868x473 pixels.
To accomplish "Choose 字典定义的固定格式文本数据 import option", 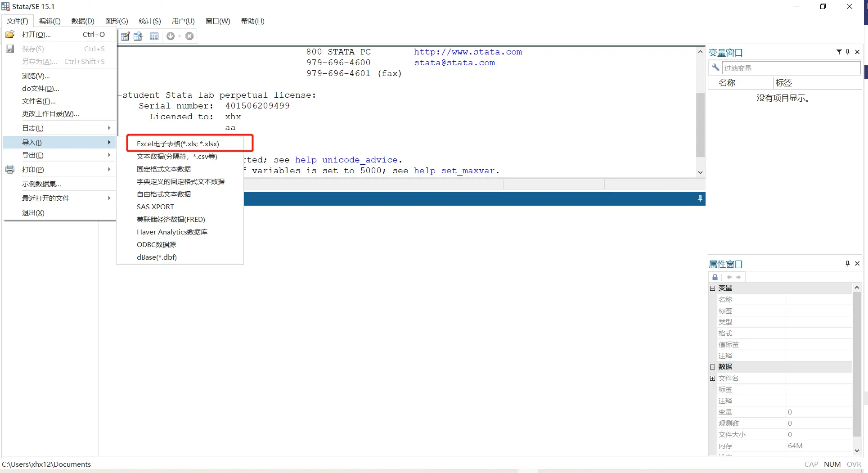I will 180,182.
